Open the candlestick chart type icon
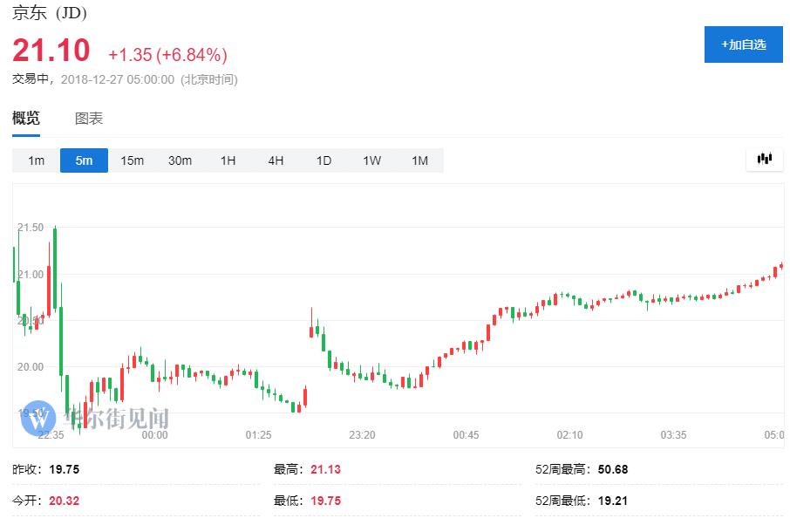This screenshot has height=532, width=790. click(765, 160)
